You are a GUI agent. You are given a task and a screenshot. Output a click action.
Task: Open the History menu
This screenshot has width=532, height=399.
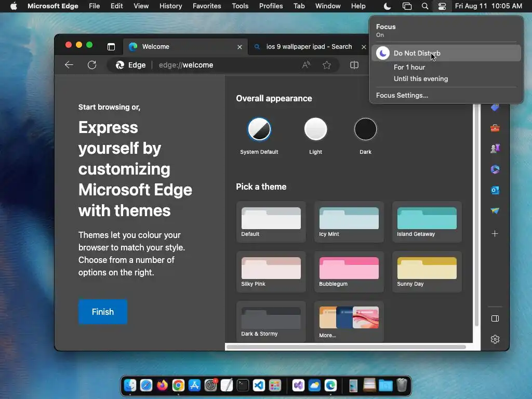[170, 6]
